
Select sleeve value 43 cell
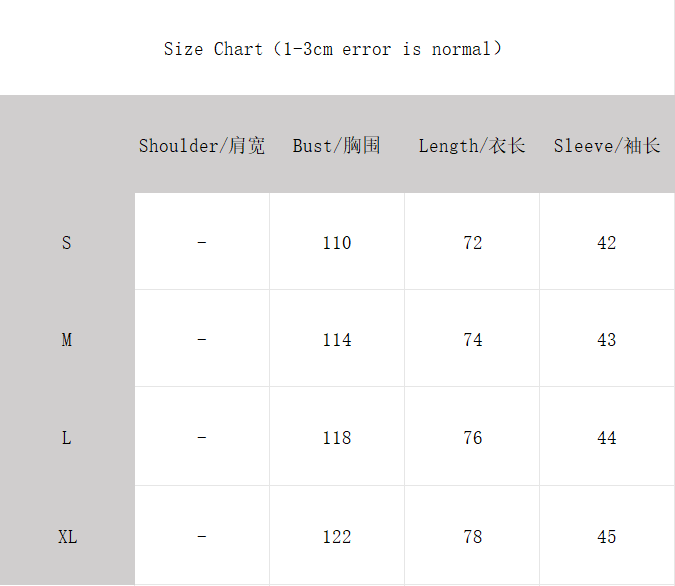(607, 338)
